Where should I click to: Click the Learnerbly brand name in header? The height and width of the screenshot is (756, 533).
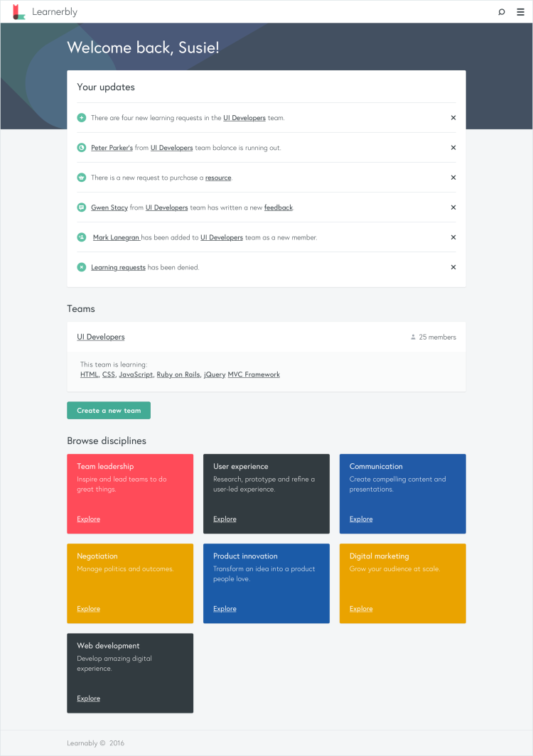(55, 11)
